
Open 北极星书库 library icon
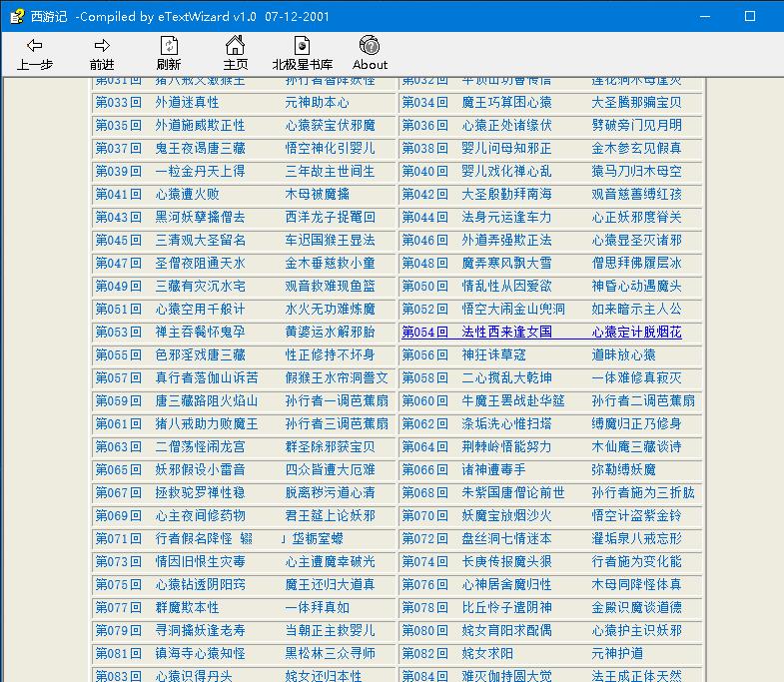(302, 46)
